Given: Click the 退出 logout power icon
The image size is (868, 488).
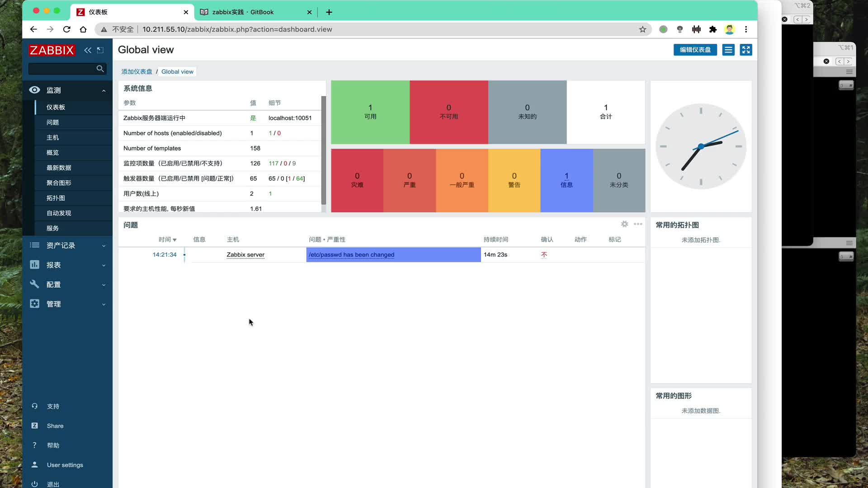Looking at the screenshot, I should point(34,484).
